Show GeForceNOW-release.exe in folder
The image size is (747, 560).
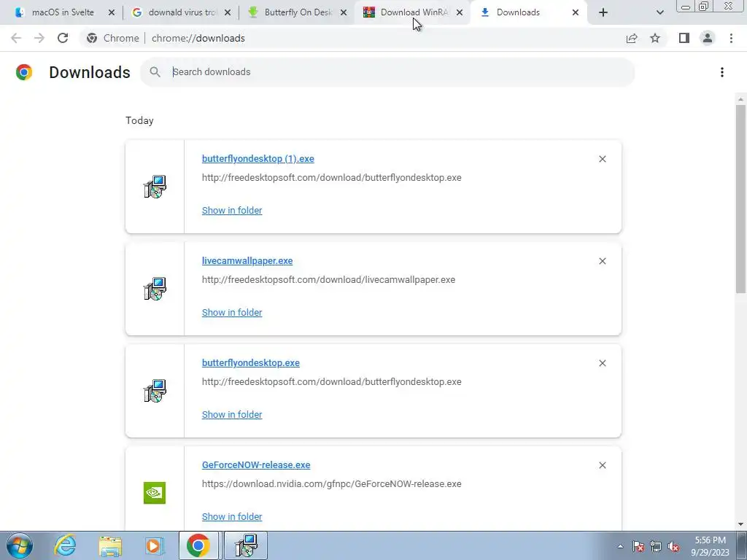(x=232, y=517)
